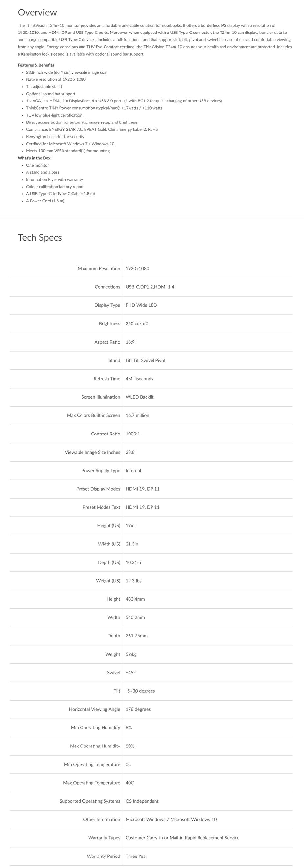Screen dimensions: 304x868
Task: Click the What's in the Box subheading
Action: click(34, 158)
